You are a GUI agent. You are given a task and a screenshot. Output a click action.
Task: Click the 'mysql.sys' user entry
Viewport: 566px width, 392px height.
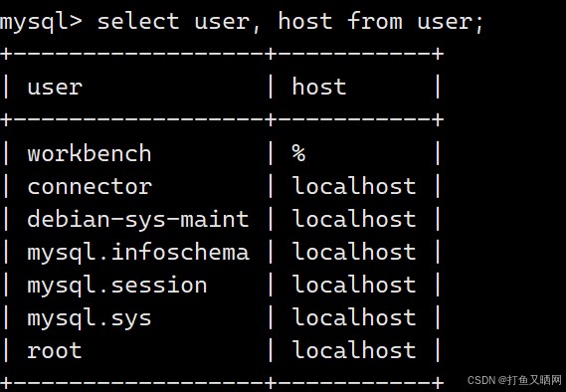coord(90,318)
